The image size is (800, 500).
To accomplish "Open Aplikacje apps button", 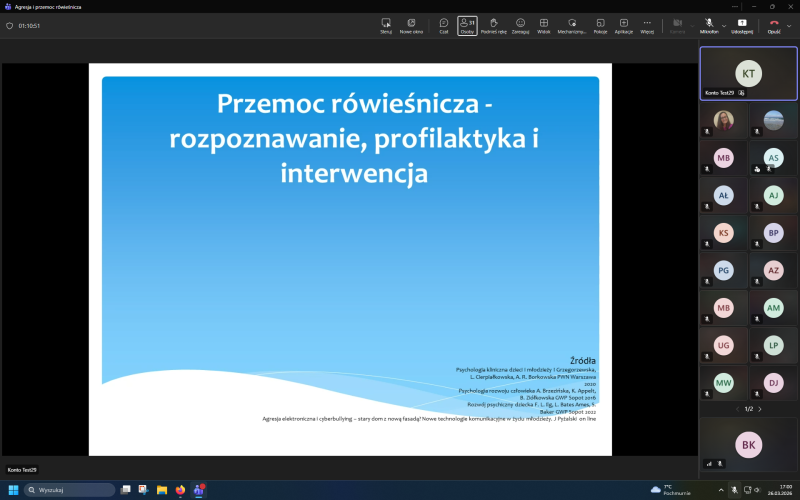I will tap(623, 25).
